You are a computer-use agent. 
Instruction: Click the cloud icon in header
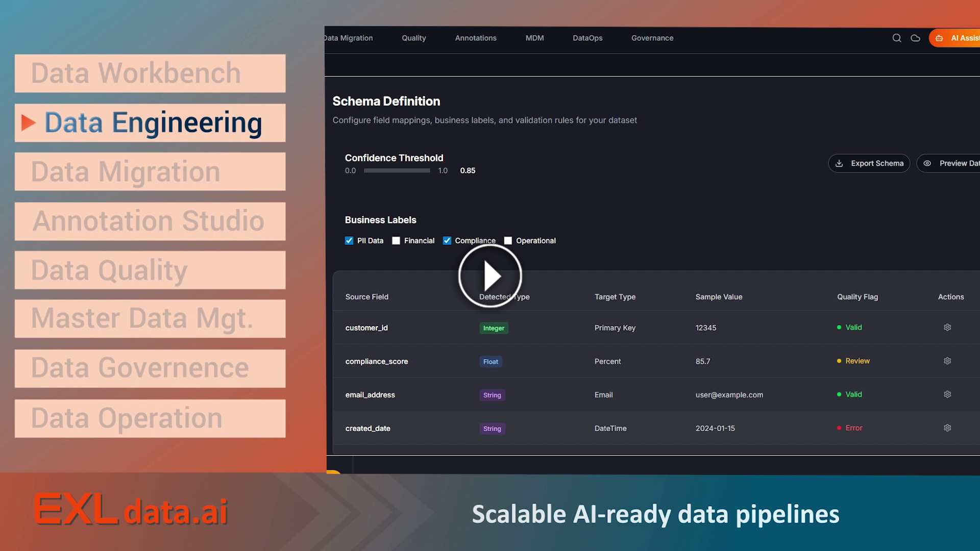[x=915, y=38]
